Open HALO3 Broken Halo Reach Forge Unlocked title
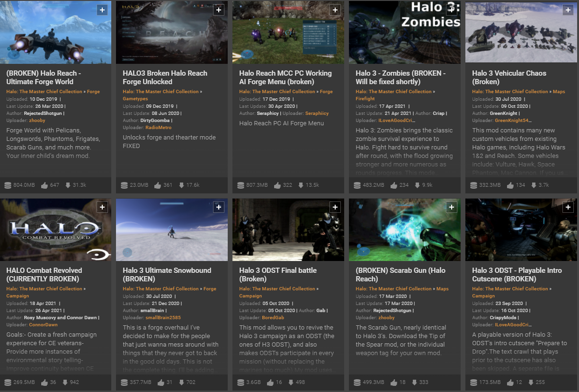This screenshot has width=579, height=392. coord(165,78)
